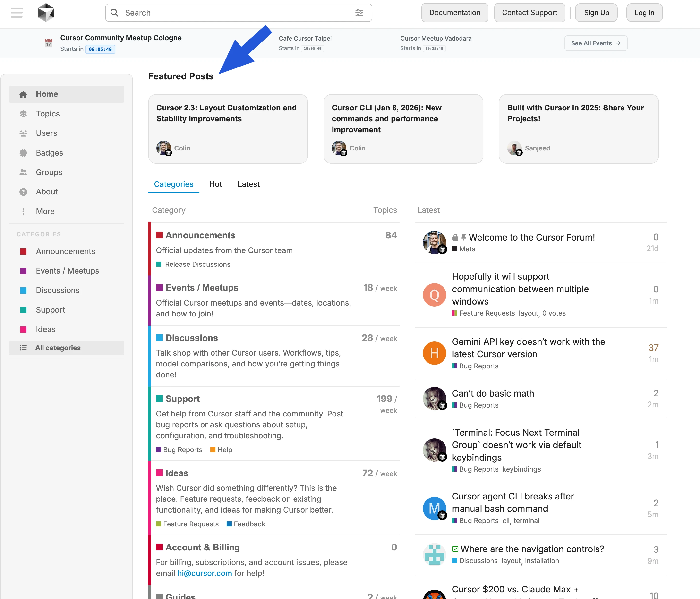Open the Topics sidebar item
Viewport: 700px width, 599px height.
coord(48,114)
